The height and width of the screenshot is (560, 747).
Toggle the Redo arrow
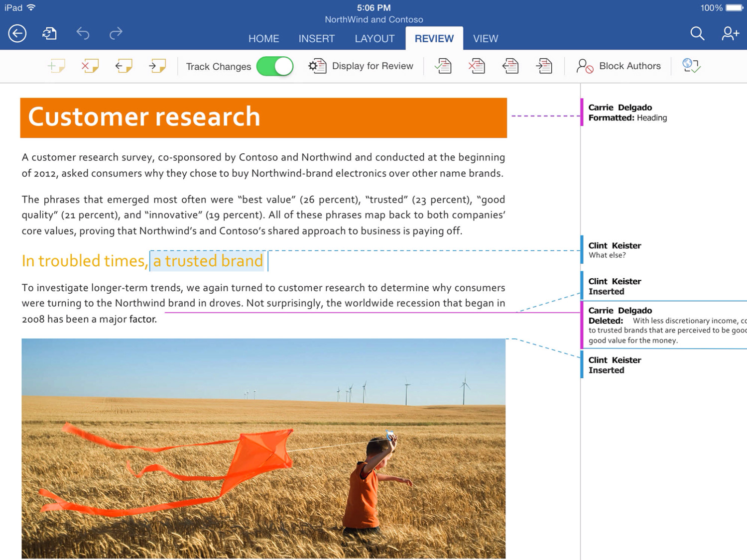click(x=116, y=33)
